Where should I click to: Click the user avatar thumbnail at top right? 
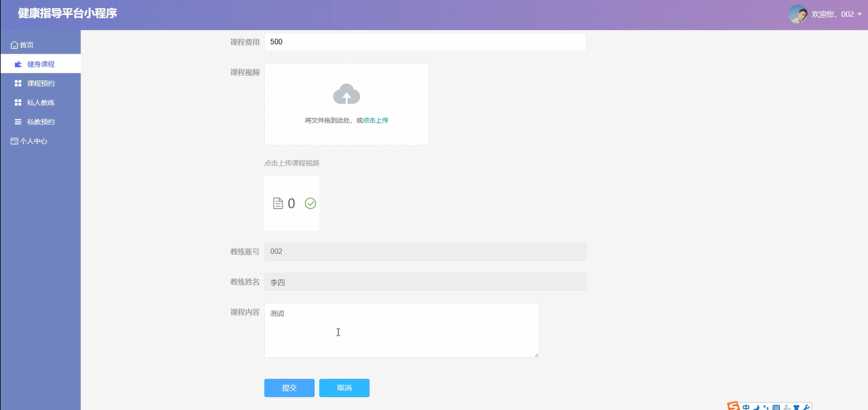[x=798, y=14]
